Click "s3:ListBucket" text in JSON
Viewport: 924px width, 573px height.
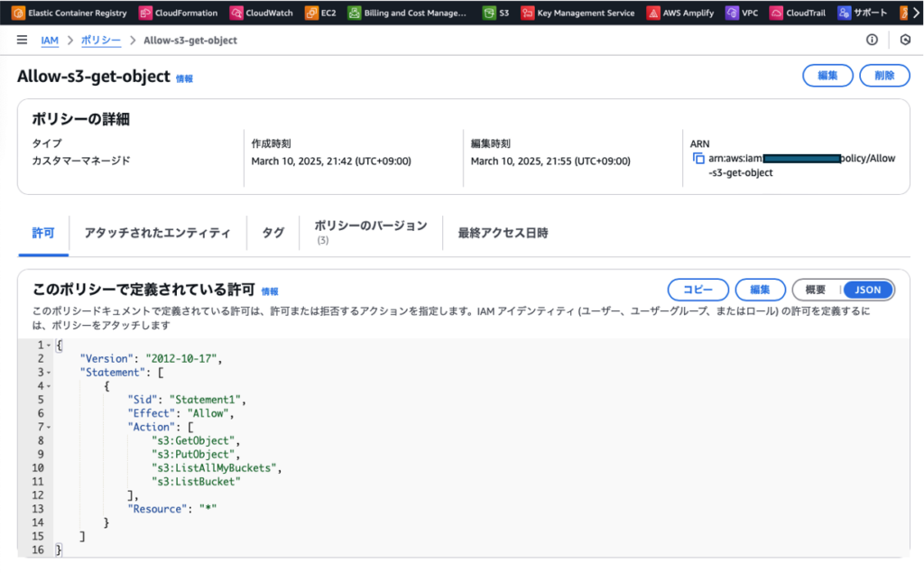coord(196,481)
